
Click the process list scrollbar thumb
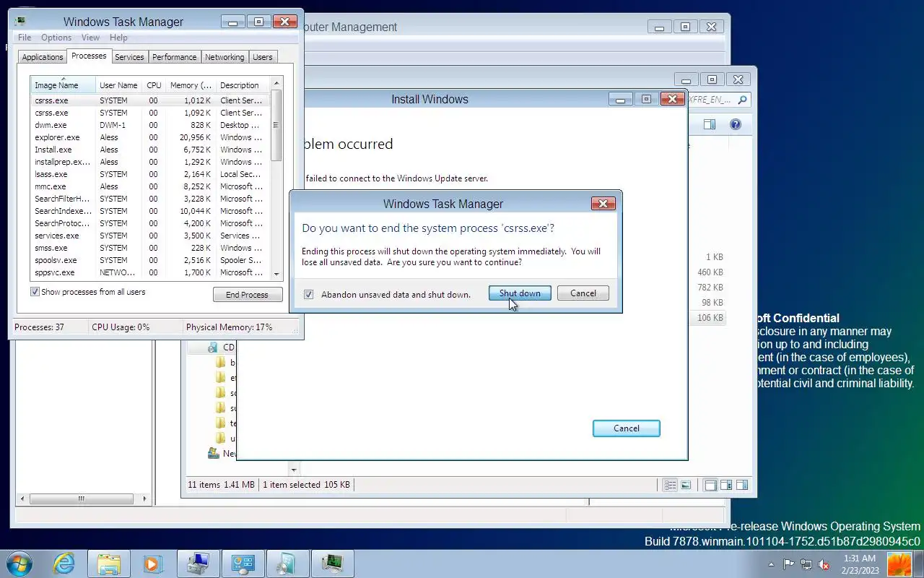(x=276, y=125)
